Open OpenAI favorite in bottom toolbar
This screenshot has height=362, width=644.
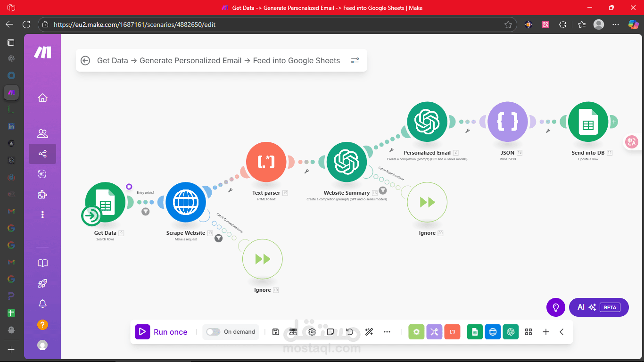pos(511,332)
